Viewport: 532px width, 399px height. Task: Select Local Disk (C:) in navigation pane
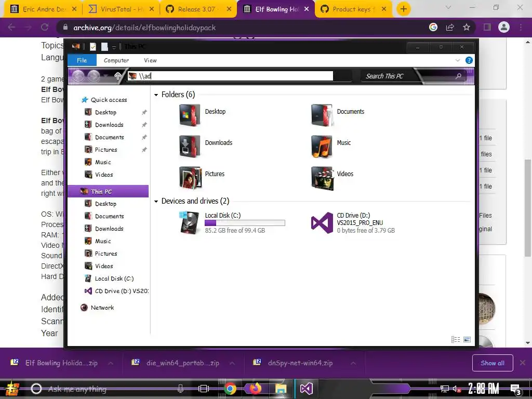[109, 278]
